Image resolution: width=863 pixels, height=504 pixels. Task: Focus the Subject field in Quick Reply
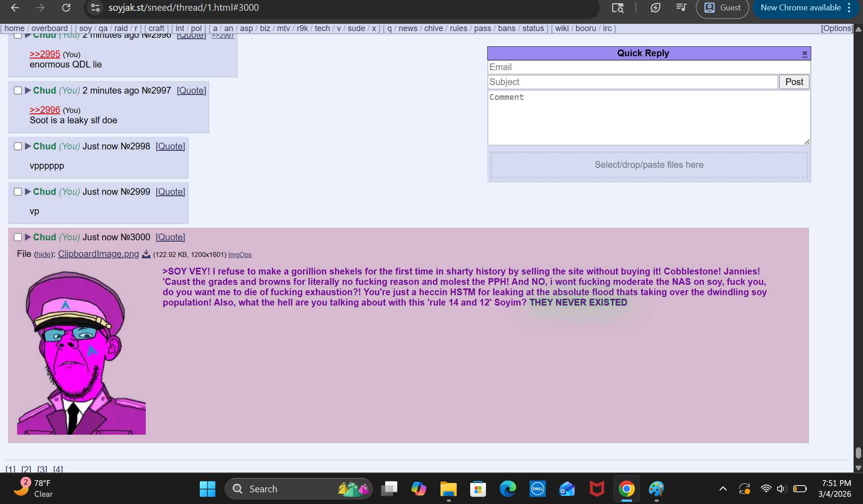[x=633, y=82]
